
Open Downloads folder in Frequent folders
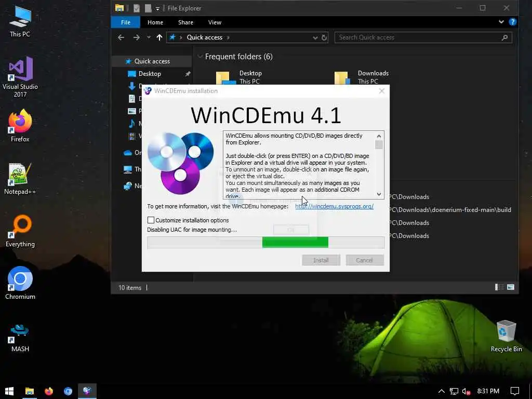(x=362, y=77)
